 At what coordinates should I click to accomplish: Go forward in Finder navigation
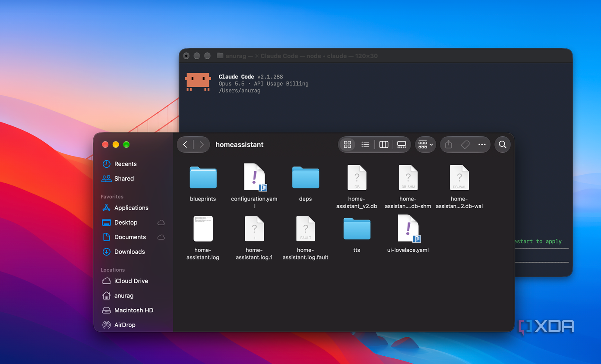point(201,144)
